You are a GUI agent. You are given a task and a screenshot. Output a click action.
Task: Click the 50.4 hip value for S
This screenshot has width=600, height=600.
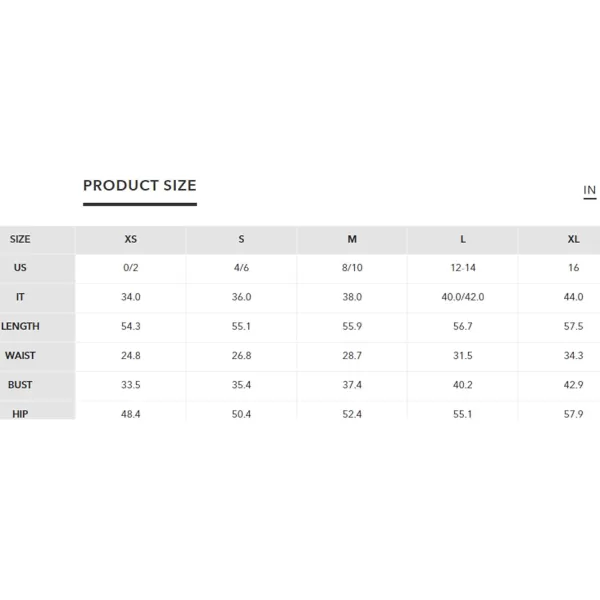tap(241, 414)
